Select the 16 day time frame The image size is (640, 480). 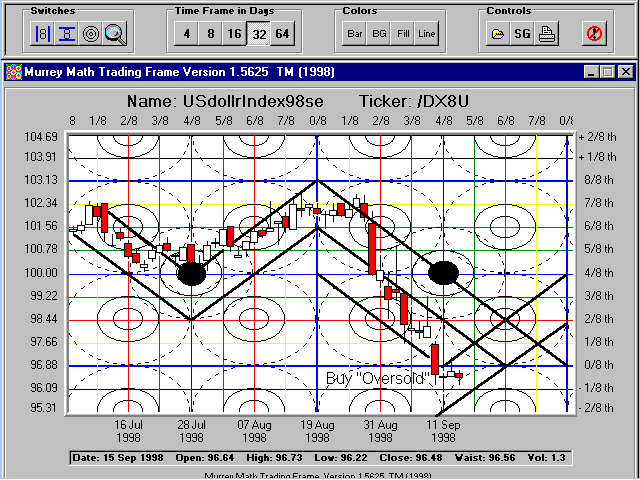pyautogui.click(x=233, y=33)
